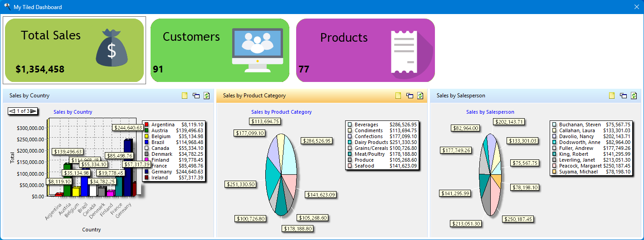644x240 pixels.
Task: Select the Products tile
Action: [365, 50]
